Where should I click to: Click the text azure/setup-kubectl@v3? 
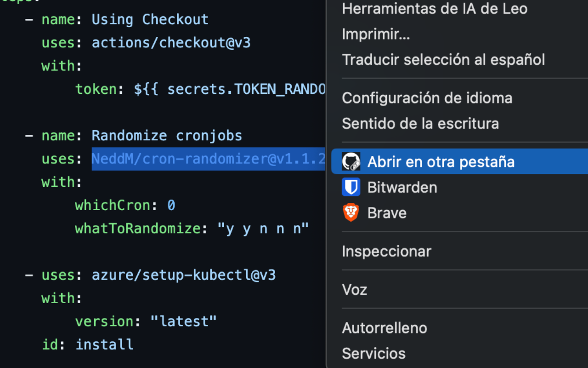184,275
